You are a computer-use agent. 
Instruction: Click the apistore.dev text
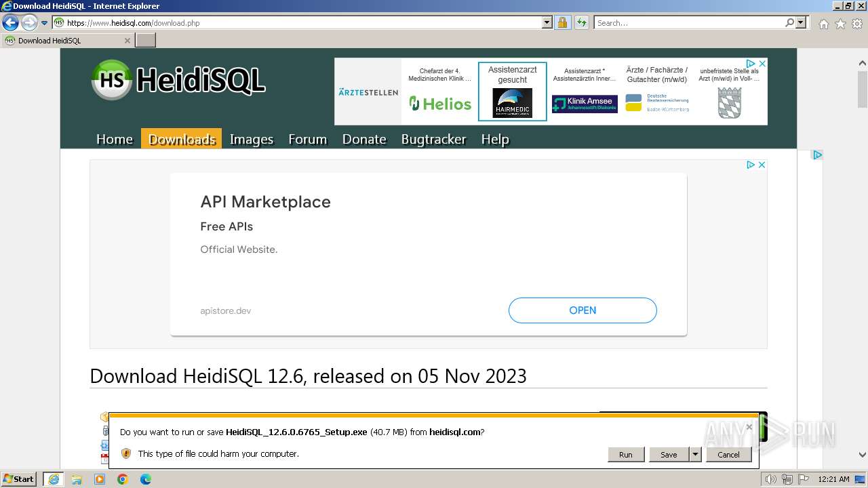click(226, 311)
